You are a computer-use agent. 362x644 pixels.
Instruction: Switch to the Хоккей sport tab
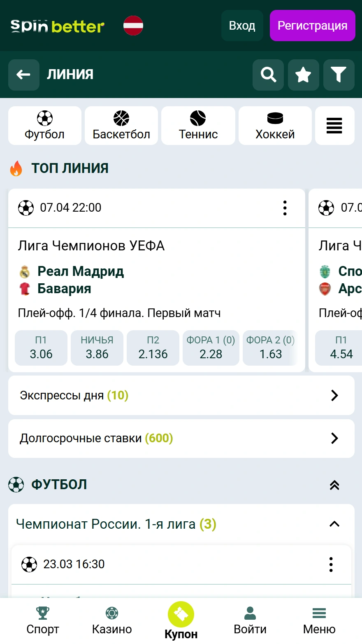[x=275, y=126]
